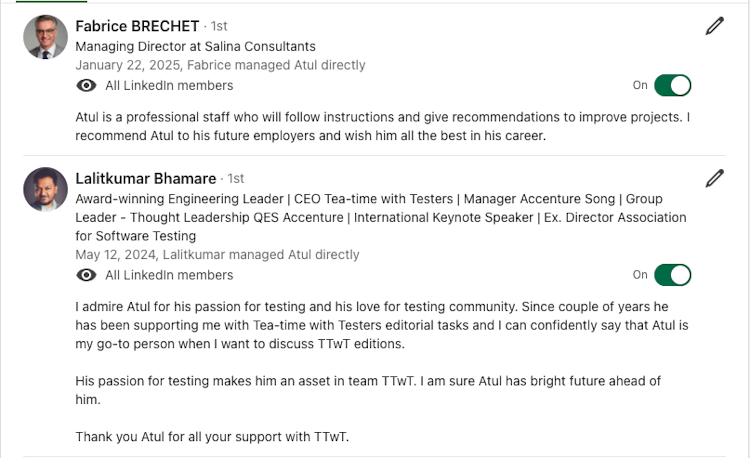Click the eye icon under Lalitkumar's recommendation
This screenshot has height=458, width=750.
pos(86,275)
